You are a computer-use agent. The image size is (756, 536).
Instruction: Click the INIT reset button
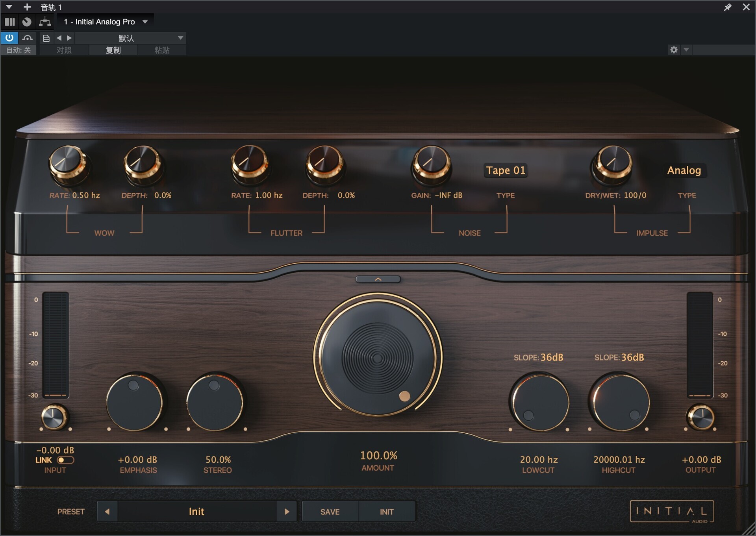[387, 512]
